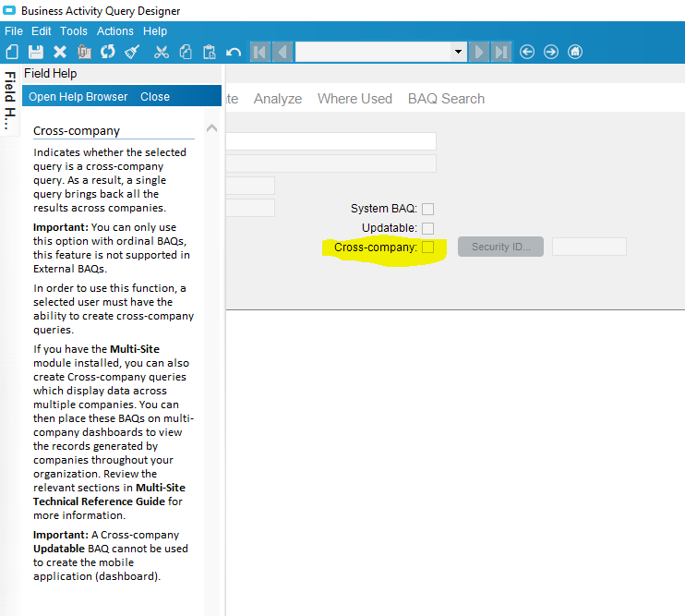Click the vertical Field Help side tab
The width and height of the screenshot is (685, 616).
point(9,101)
